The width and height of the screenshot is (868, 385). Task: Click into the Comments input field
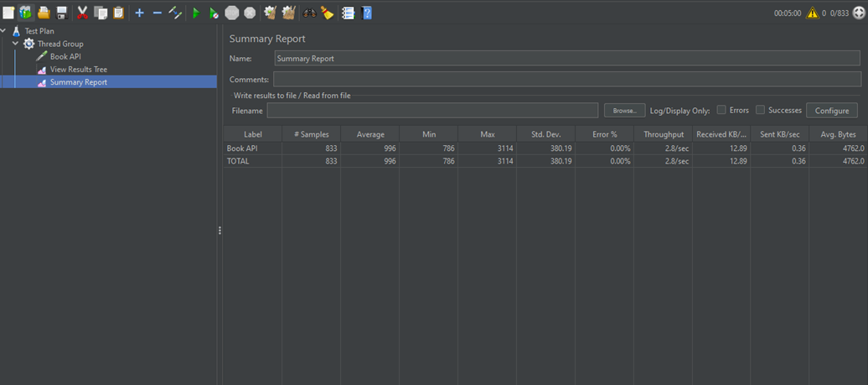pos(567,79)
